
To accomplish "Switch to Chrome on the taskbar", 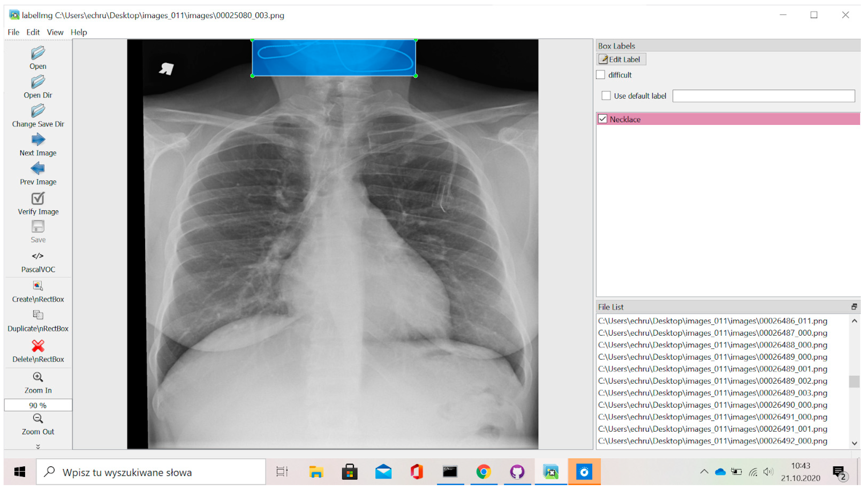I will (x=483, y=472).
